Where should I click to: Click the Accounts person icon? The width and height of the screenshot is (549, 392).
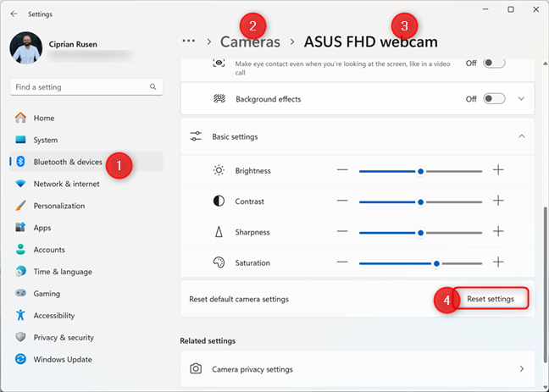(x=20, y=250)
